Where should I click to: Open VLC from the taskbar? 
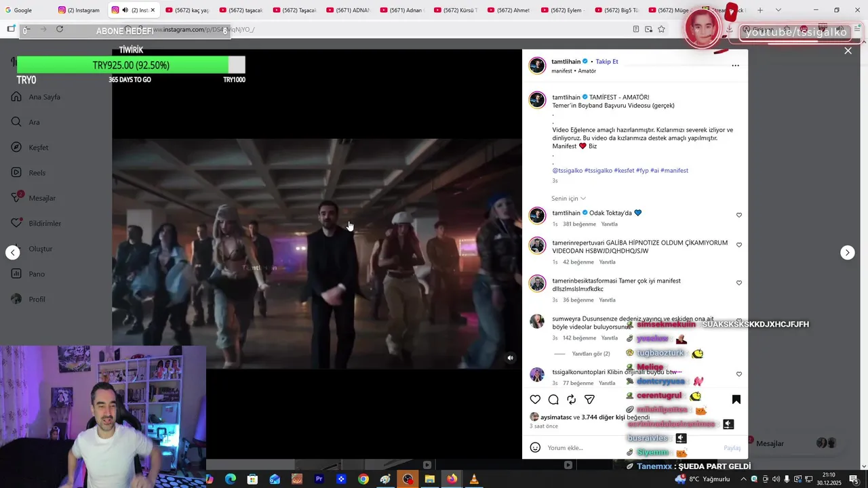pos(474,479)
